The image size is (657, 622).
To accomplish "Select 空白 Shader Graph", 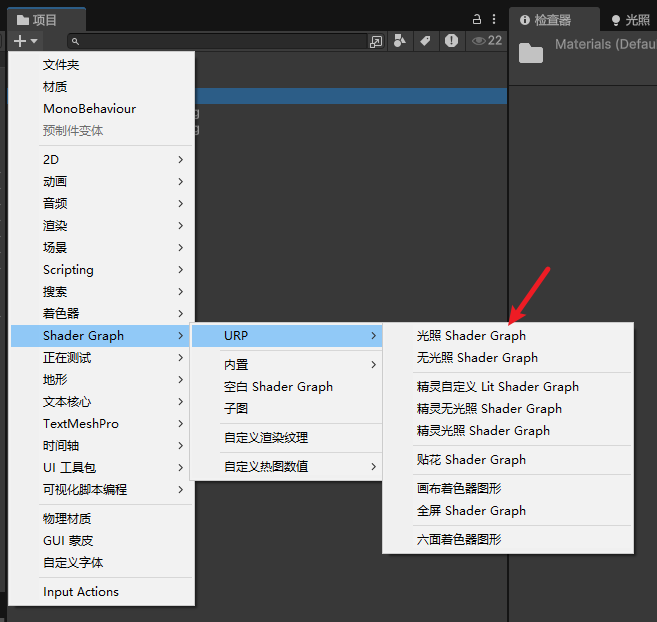I will tap(287, 386).
